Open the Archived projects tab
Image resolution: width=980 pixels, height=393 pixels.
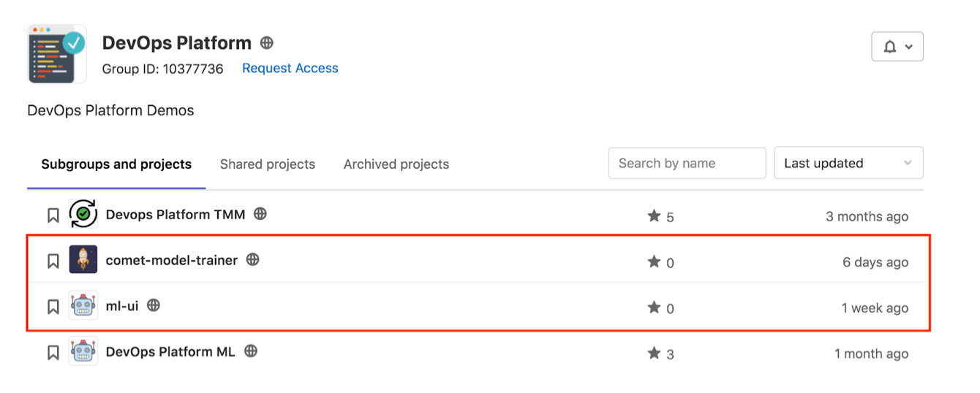tap(396, 164)
